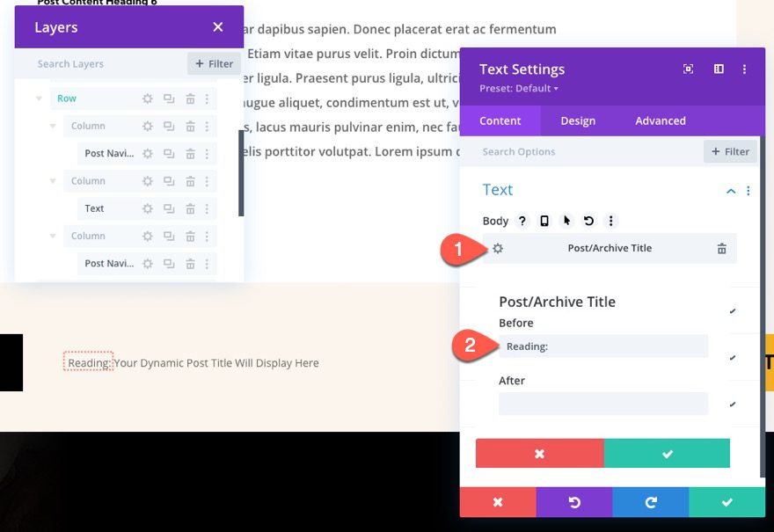Open hover options for the Body field
This screenshot has width=774, height=532.
pyautogui.click(x=567, y=221)
